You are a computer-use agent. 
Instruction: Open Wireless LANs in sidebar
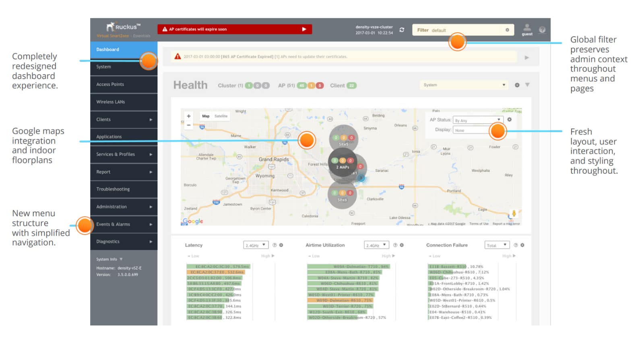pyautogui.click(x=124, y=102)
